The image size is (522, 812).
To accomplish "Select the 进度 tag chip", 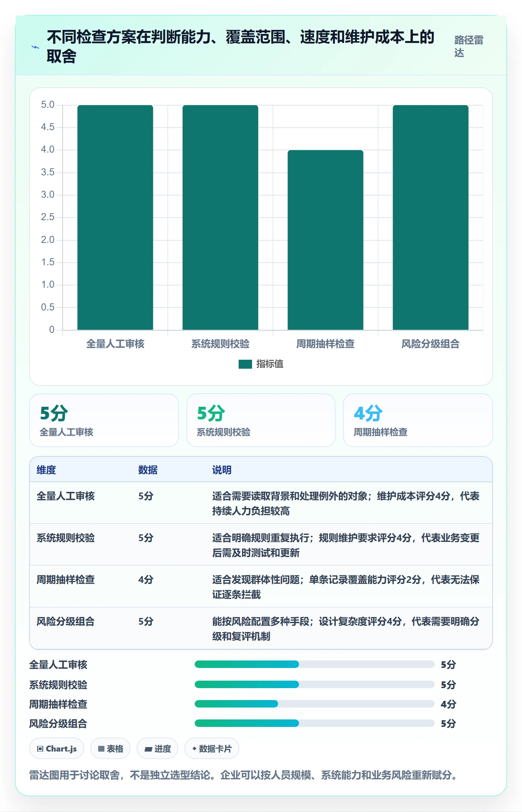I will [x=157, y=748].
